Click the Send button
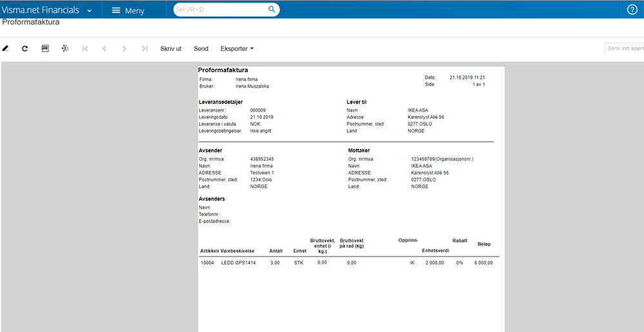The image size is (644, 332). point(201,48)
